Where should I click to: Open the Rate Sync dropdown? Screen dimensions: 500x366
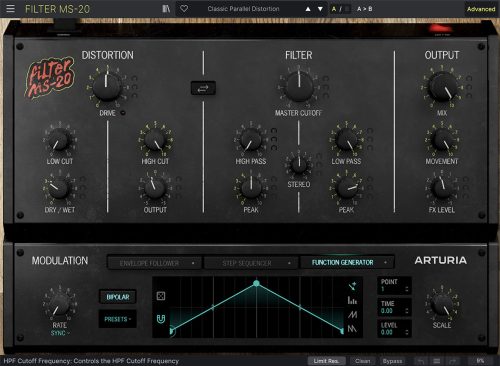click(x=60, y=333)
